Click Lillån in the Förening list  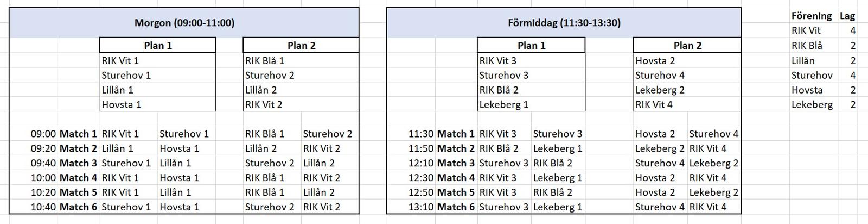803,60
